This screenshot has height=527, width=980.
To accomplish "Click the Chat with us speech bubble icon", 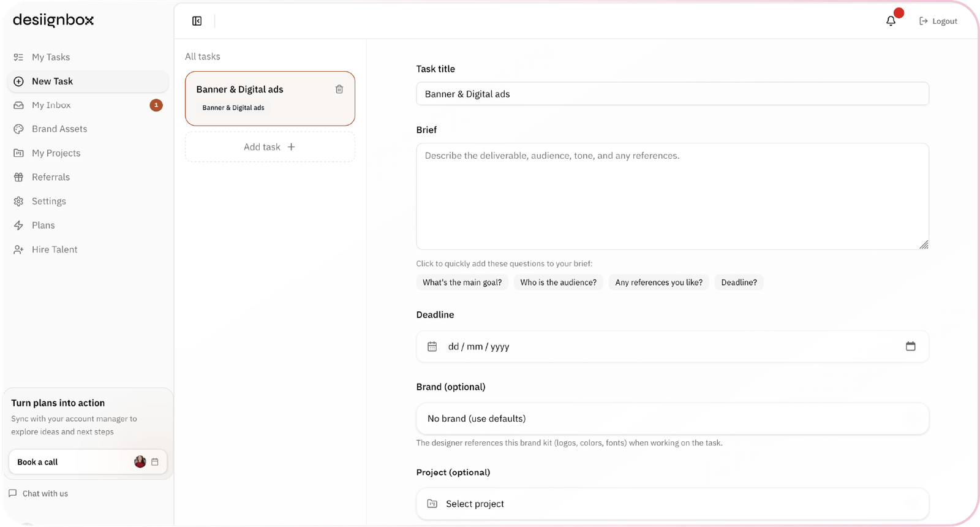I will click(13, 493).
